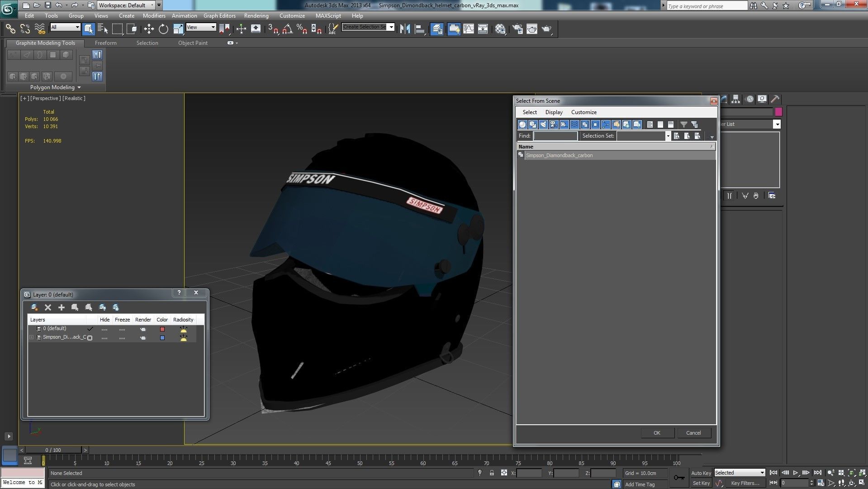The width and height of the screenshot is (868, 489).
Task: Open the Hierarchy command panel tab
Action: (736, 99)
